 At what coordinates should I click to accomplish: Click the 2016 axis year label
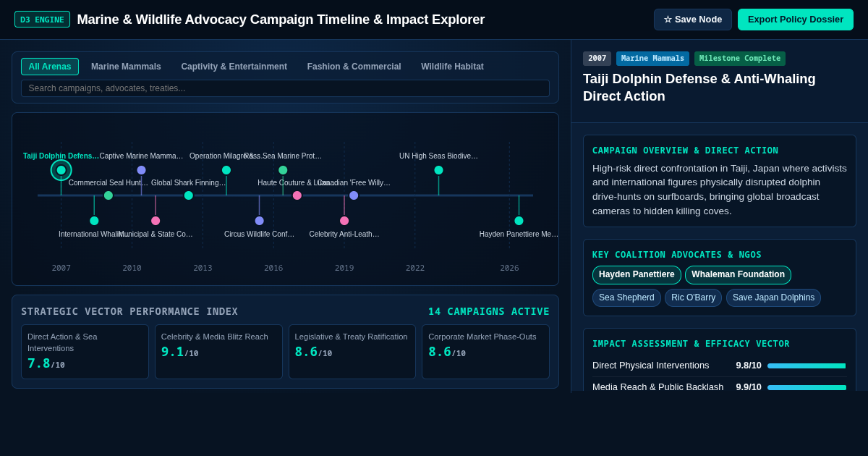[x=273, y=268]
